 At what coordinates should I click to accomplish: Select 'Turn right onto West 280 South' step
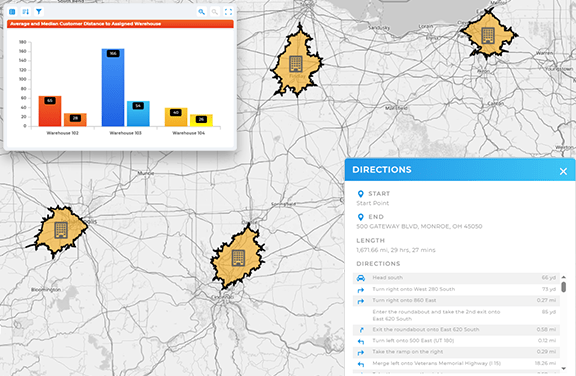tap(456, 289)
